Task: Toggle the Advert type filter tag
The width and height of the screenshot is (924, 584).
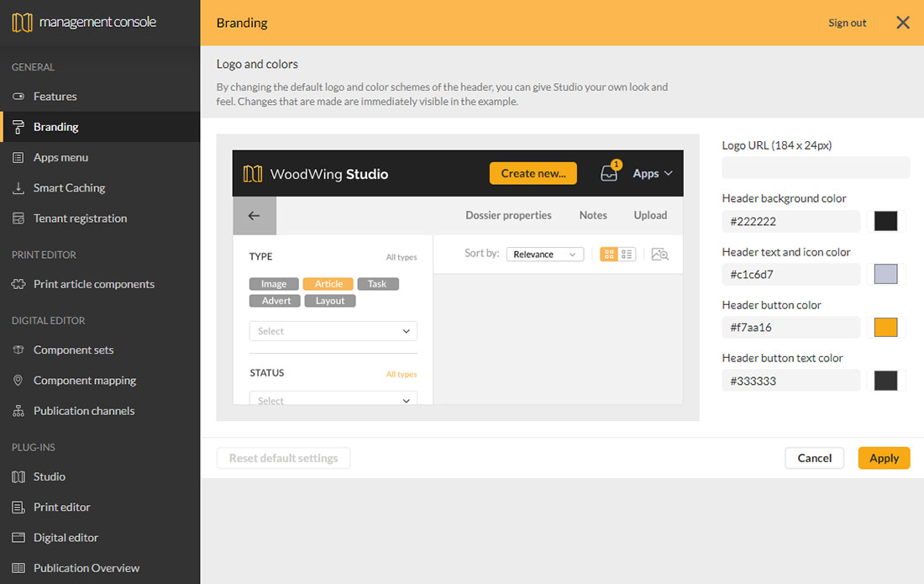Action: coord(276,301)
